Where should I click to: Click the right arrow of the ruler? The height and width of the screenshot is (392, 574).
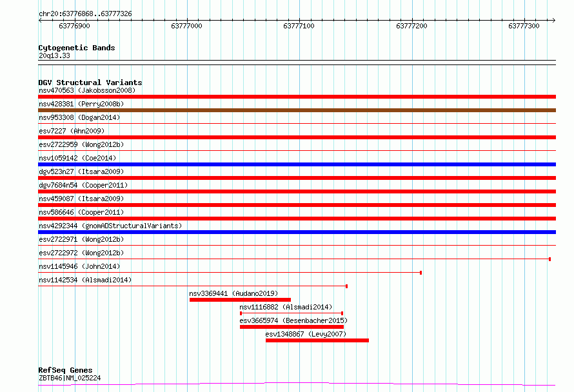coord(553,20)
